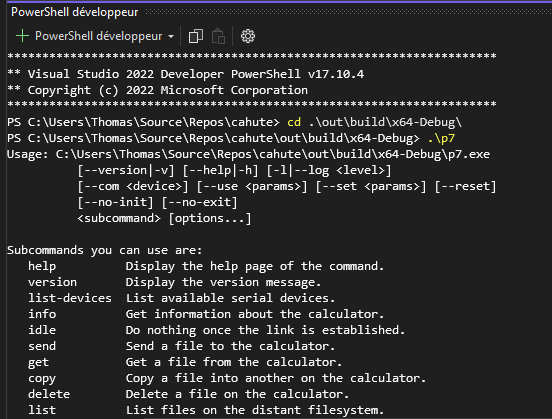Click the '[--no-exit]' option text

pos(199,202)
